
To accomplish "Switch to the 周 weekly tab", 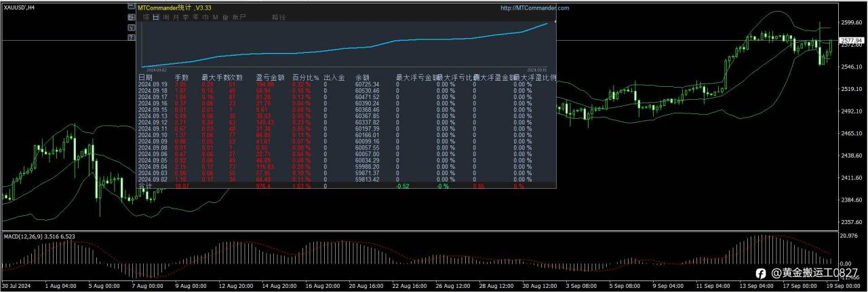I will click(x=165, y=17).
